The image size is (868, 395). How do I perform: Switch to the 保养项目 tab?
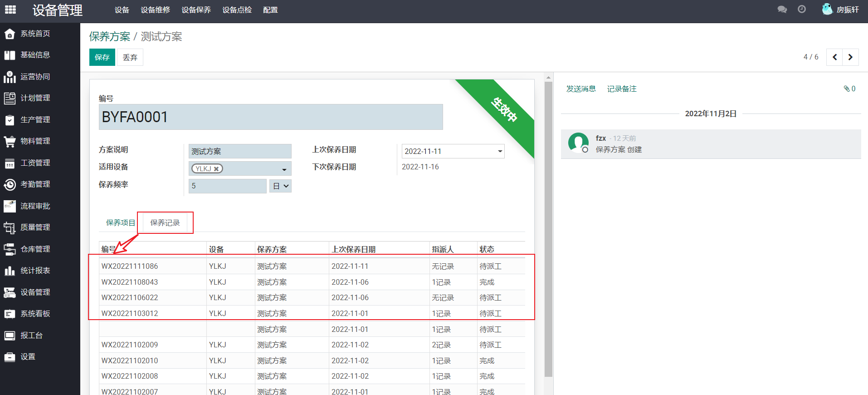(120, 223)
